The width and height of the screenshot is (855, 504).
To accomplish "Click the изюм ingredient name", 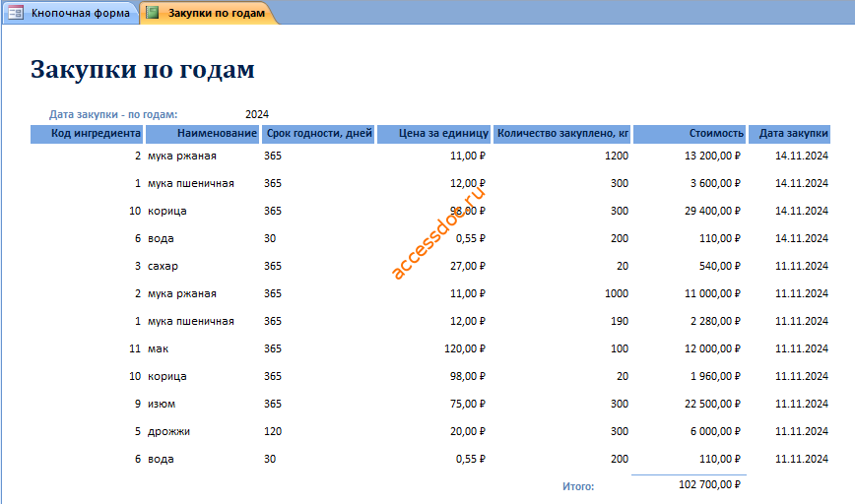I will click(x=162, y=404).
